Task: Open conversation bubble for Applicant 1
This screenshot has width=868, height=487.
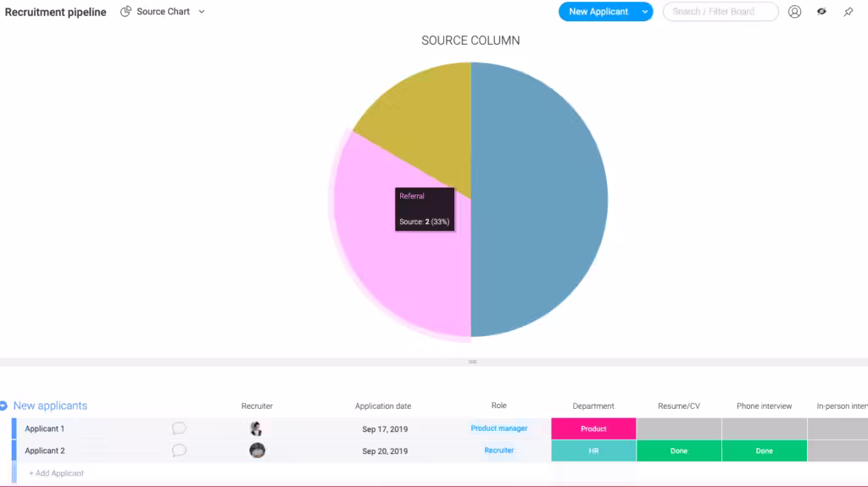Action: [179, 428]
